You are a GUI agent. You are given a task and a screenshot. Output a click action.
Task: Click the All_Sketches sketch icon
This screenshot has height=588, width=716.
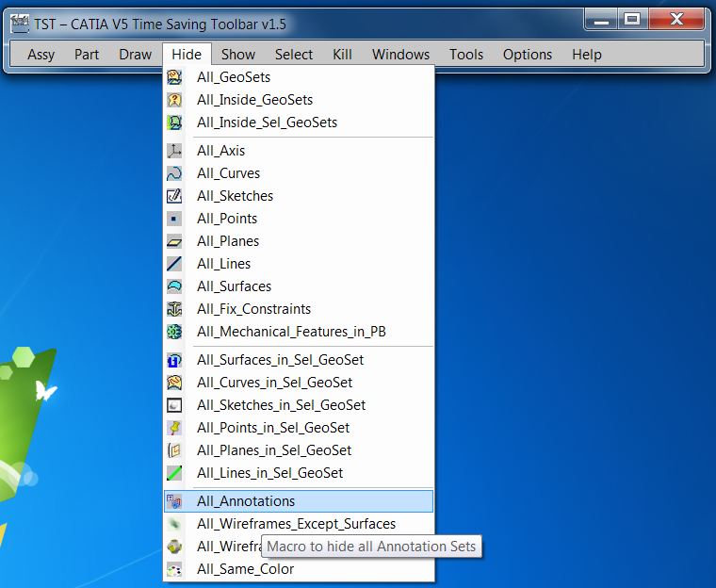[174, 196]
